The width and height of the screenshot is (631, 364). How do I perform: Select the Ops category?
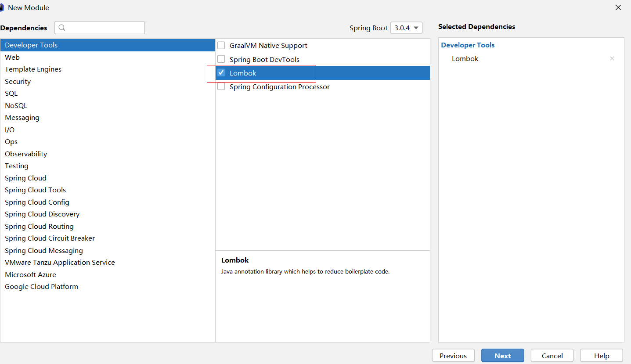(x=108, y=142)
